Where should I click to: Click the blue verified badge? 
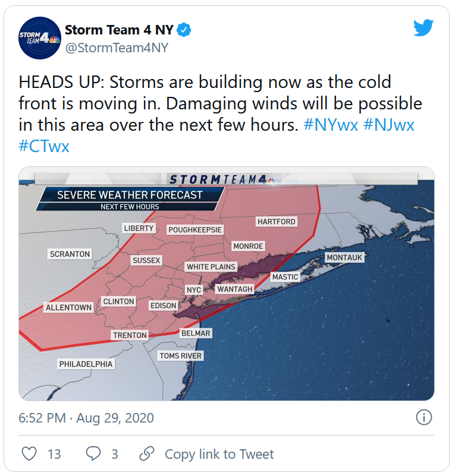coord(184,30)
